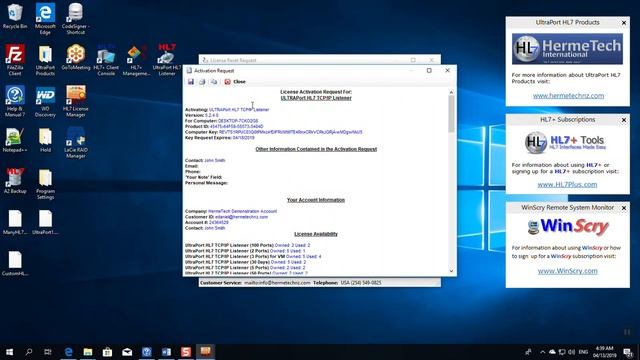Screen dimensions: 640x360
Task: Open CustomHL file on desktop
Action: [x=15, y=264]
